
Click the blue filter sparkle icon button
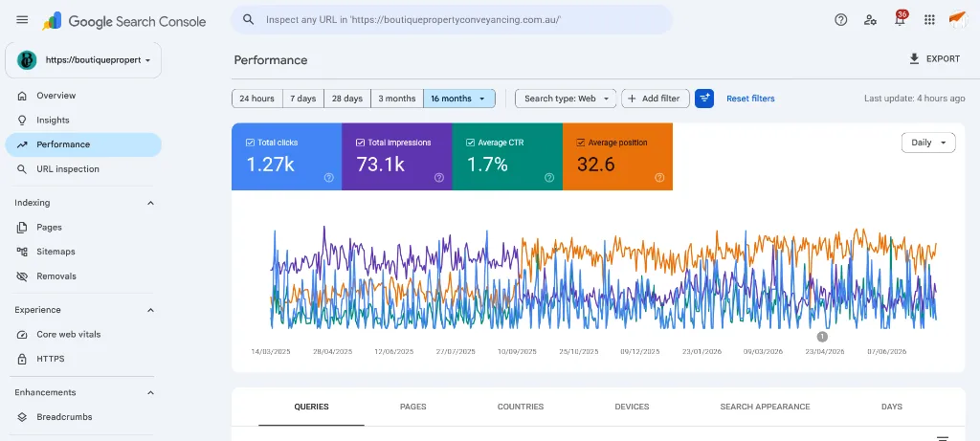[x=704, y=99]
